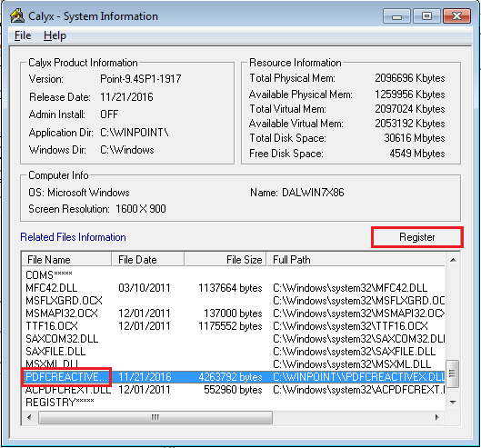Select the TTF16.OCX file row
The image size is (481, 448).
point(233,326)
